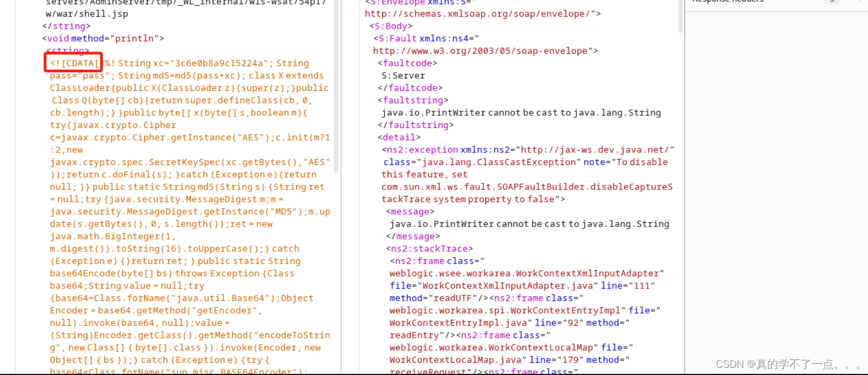Click the void method="println" line

point(103,38)
